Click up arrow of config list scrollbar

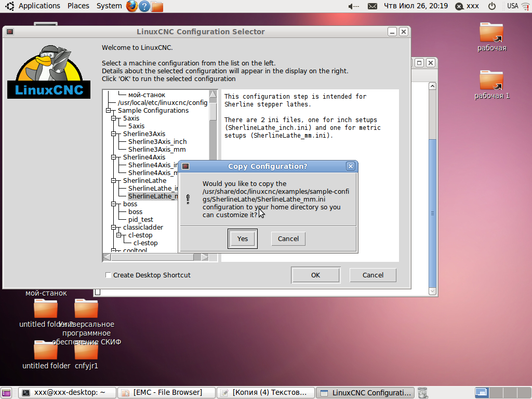(x=213, y=94)
